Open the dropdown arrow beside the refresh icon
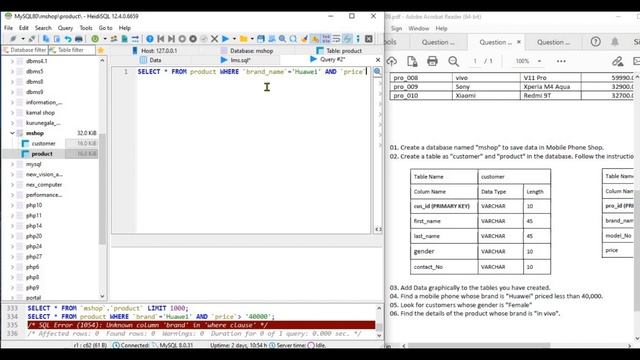Viewport: 640px width, 360px height. point(104,39)
